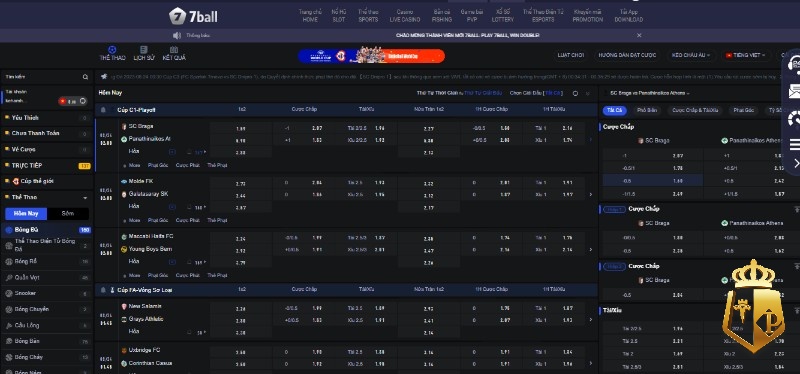Expand the Maccabi Haifa match row arrow
800x374 pixels.
[591, 250]
